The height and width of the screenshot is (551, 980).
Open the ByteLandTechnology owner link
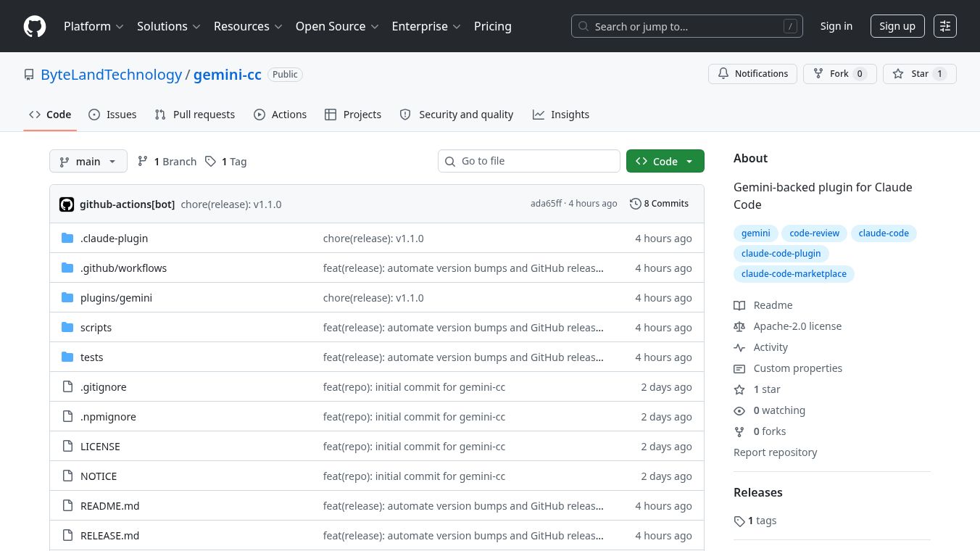click(x=111, y=75)
